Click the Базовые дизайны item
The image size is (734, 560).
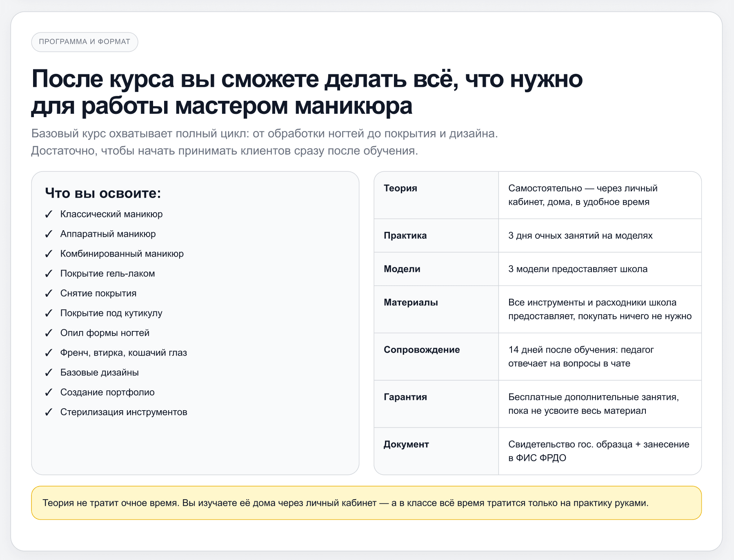(x=100, y=373)
